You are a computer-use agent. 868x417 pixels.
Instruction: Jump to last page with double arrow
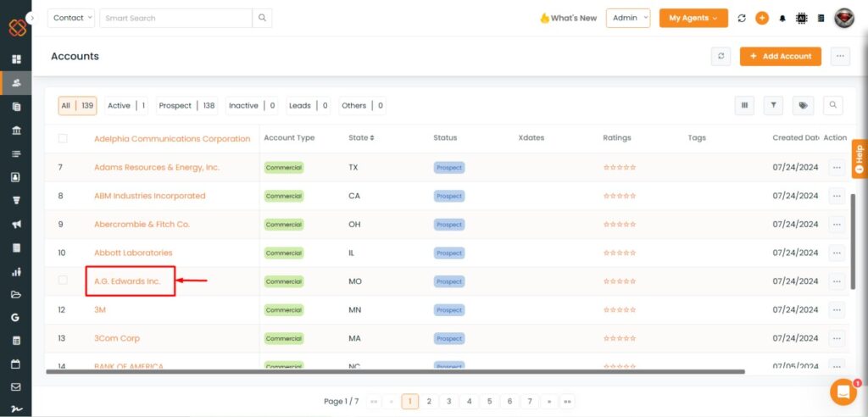coord(567,401)
